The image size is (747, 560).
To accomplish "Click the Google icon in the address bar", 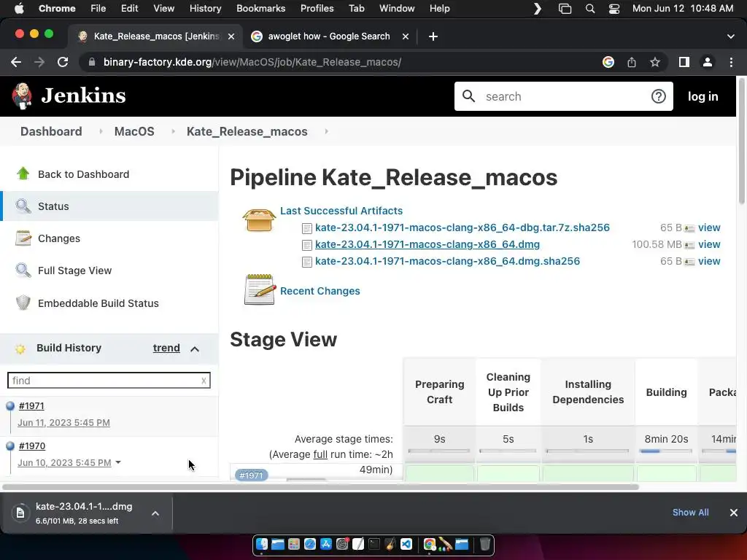I will coord(608,62).
